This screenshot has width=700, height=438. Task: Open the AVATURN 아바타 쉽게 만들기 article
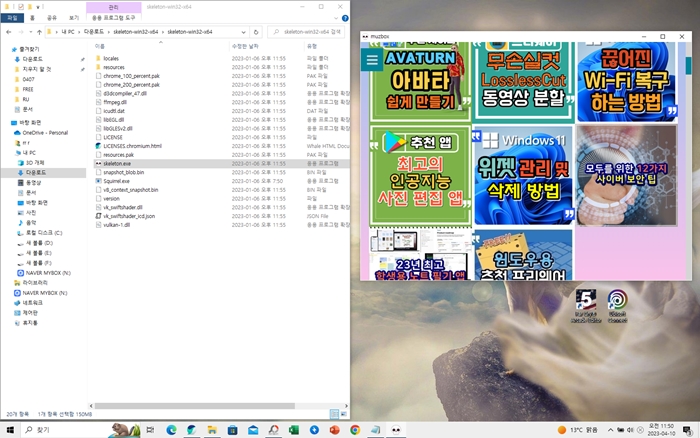click(x=421, y=82)
